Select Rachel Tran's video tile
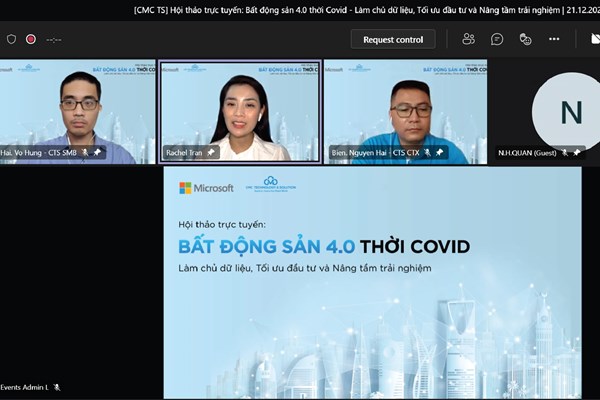 240,112
